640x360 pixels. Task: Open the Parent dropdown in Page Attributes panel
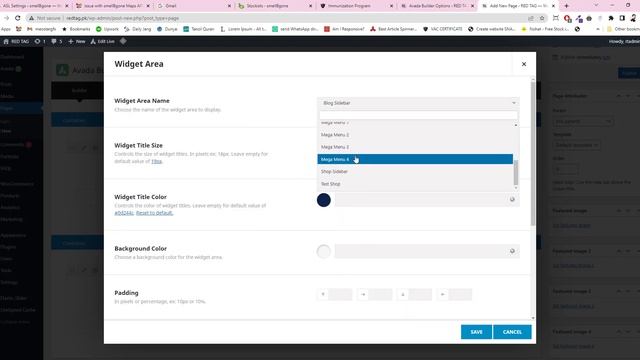pos(583,121)
